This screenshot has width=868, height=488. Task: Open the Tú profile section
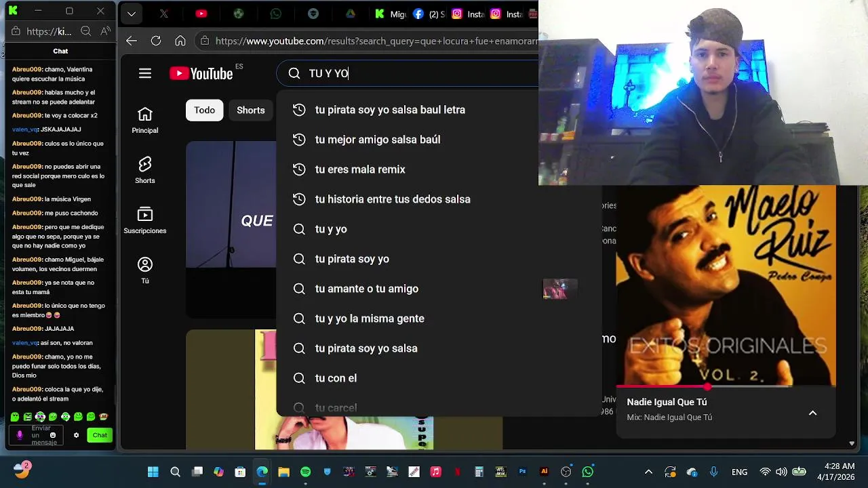click(145, 270)
